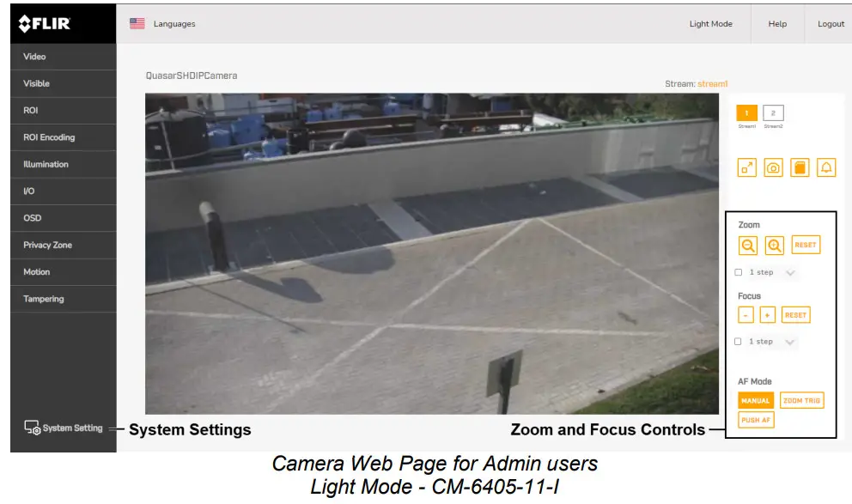Select stream 1 button
The height and width of the screenshot is (504, 852).
tap(746, 113)
